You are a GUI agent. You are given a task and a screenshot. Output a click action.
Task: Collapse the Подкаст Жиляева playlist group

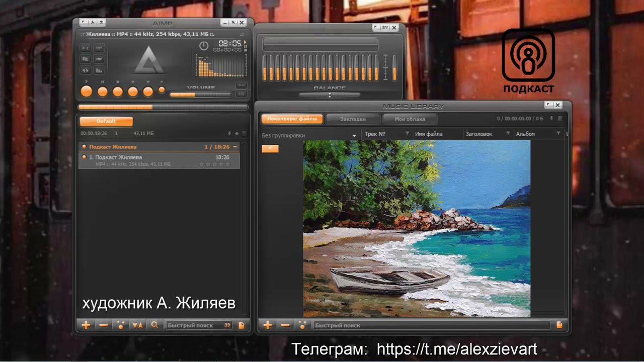pyautogui.click(x=235, y=147)
